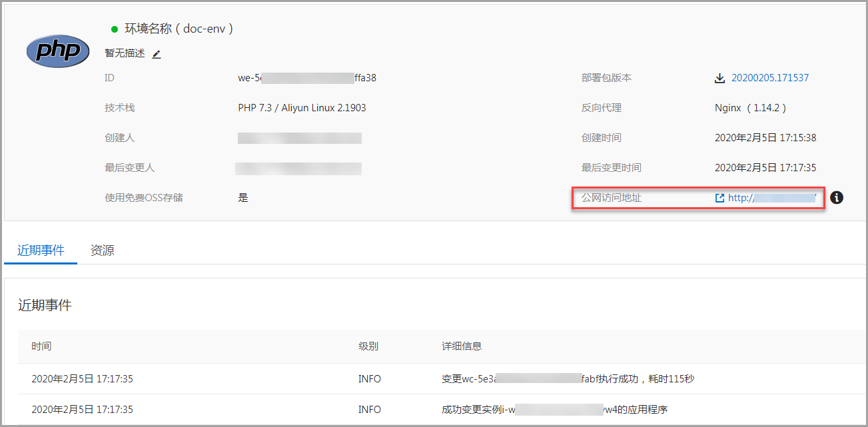The image size is (868, 427).
Task: Click the 近期事件 section heading
Action: 45,306
